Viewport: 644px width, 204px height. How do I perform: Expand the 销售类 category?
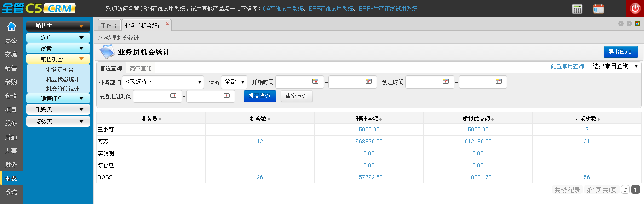point(58,26)
